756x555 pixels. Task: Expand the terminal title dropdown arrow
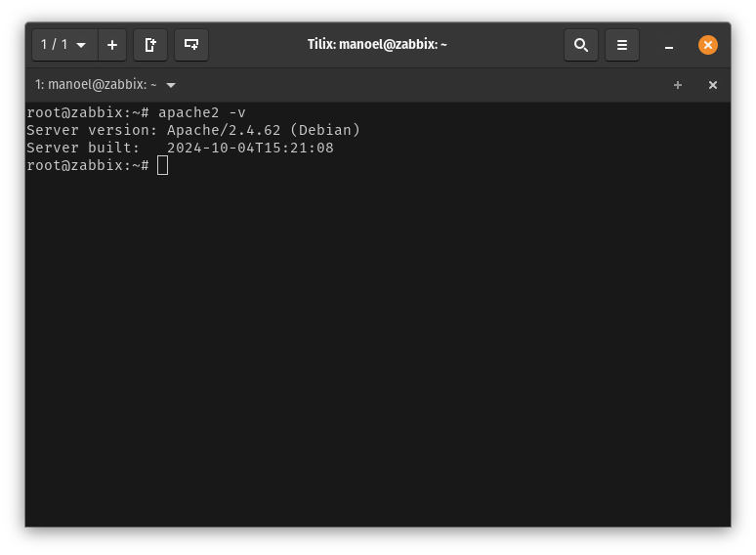(x=171, y=85)
